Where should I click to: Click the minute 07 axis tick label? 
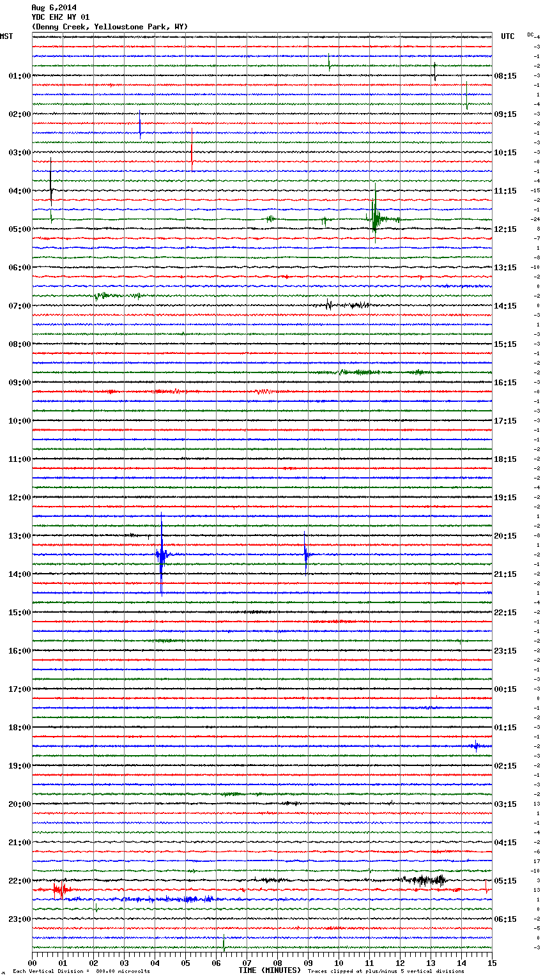click(x=247, y=963)
